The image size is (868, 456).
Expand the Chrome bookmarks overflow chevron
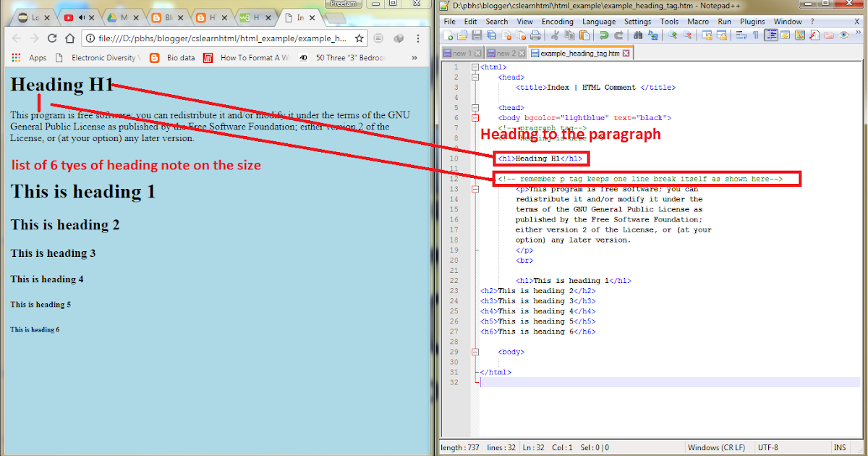click(414, 58)
